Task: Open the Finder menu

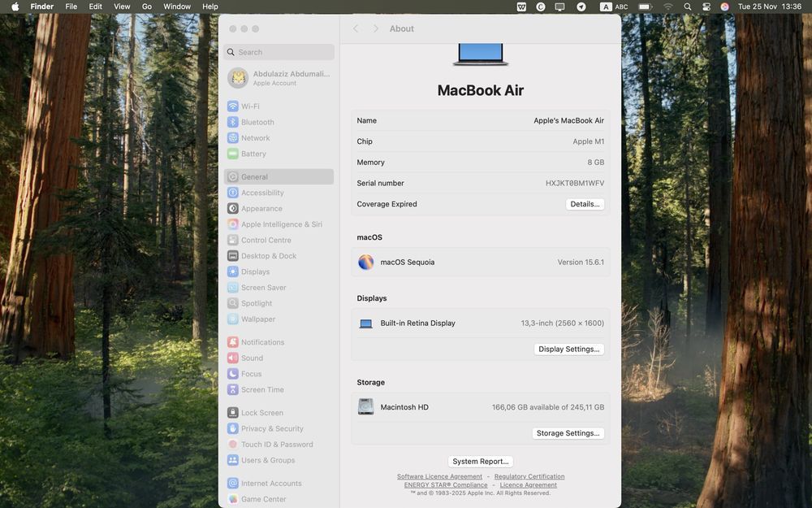Action: coord(42,7)
